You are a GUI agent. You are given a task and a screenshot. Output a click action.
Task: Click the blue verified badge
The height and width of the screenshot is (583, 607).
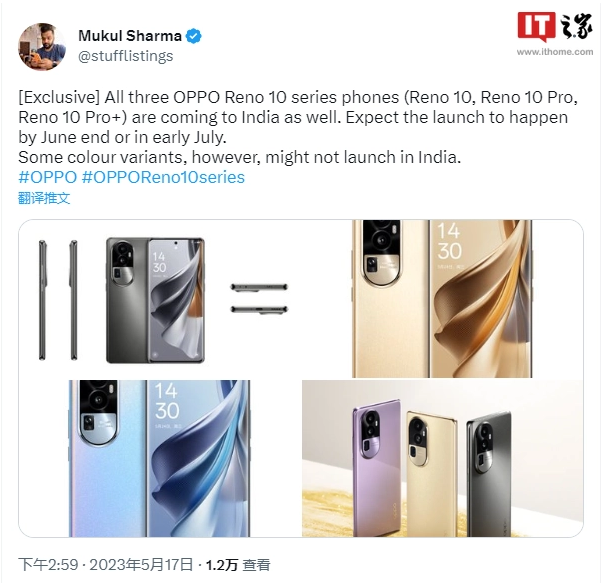click(193, 36)
